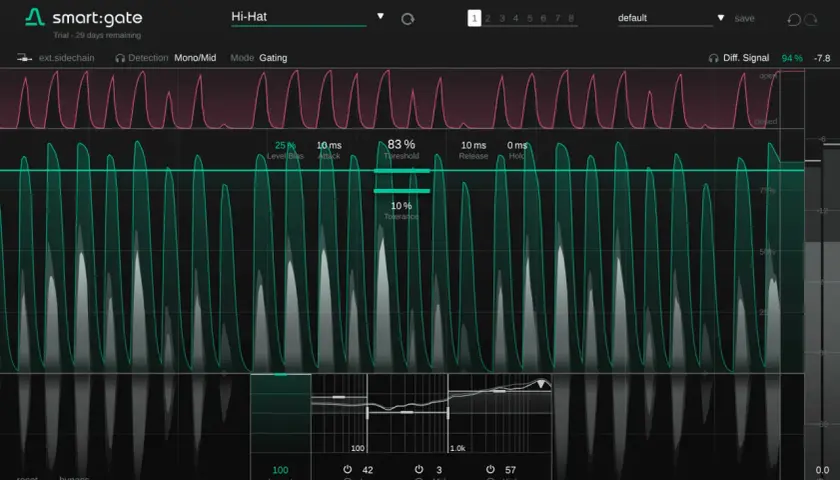Image resolution: width=840 pixels, height=480 pixels.
Task: Click the undo arrow icon
Action: [794, 19]
